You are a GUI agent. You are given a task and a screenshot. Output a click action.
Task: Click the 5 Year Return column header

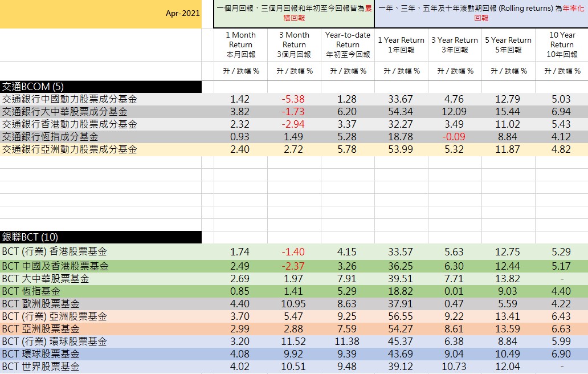508,44
